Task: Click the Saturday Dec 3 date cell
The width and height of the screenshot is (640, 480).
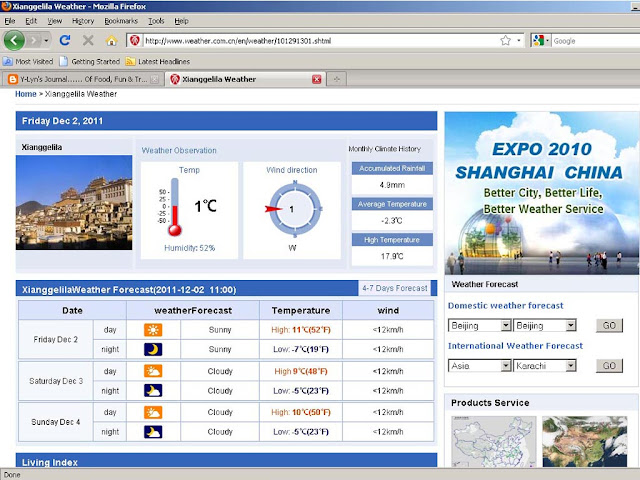Action: pyautogui.click(x=56, y=381)
